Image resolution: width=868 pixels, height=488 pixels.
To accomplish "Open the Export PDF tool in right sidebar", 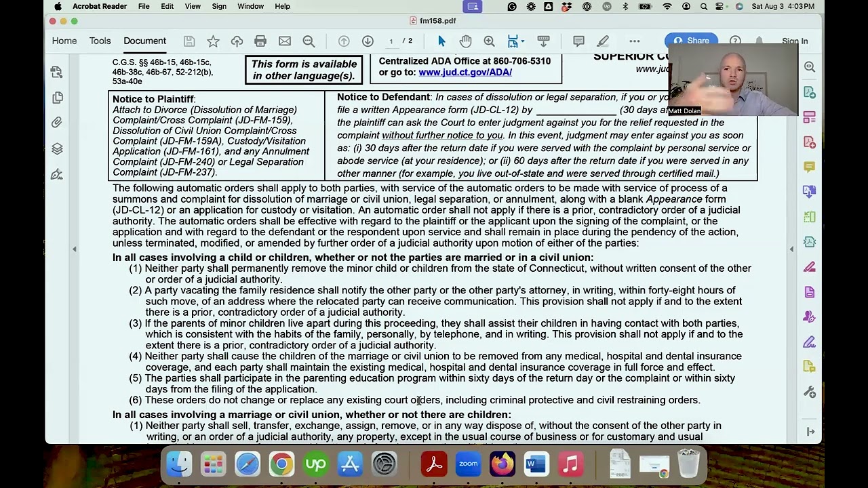I will pos(809,92).
